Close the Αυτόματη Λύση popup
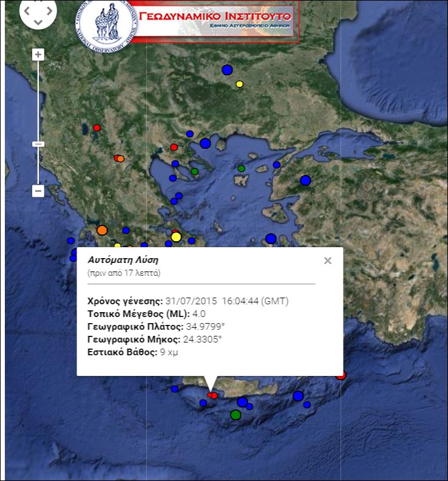This screenshot has width=448, height=481. [327, 261]
